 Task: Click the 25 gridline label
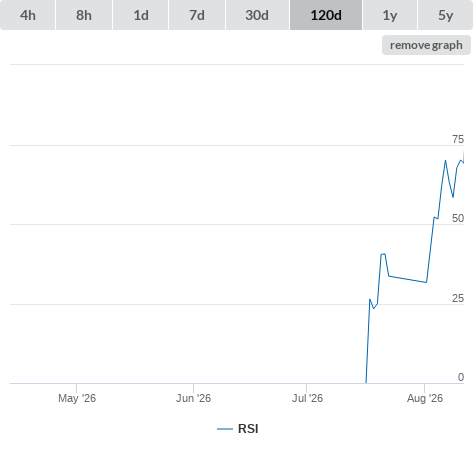tap(458, 298)
